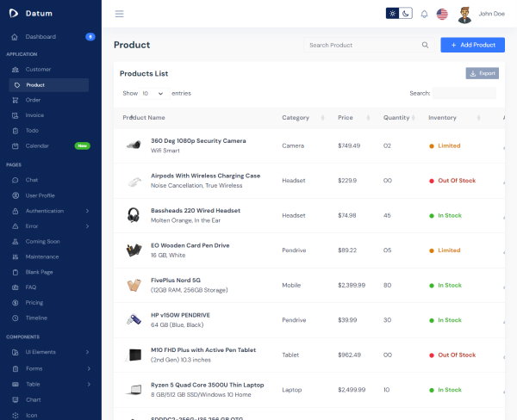This screenshot has width=517, height=420.
Task: Switch to dark mode moon toggle
Action: pyautogui.click(x=406, y=14)
